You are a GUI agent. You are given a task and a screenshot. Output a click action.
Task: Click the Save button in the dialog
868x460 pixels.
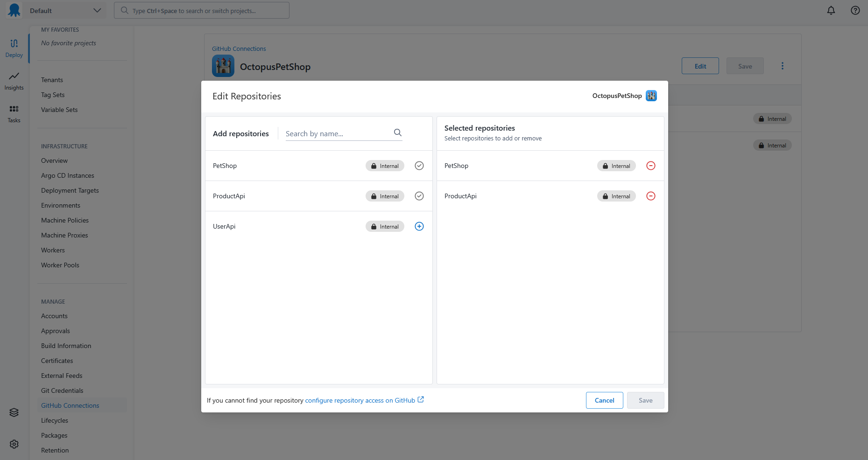(x=646, y=400)
